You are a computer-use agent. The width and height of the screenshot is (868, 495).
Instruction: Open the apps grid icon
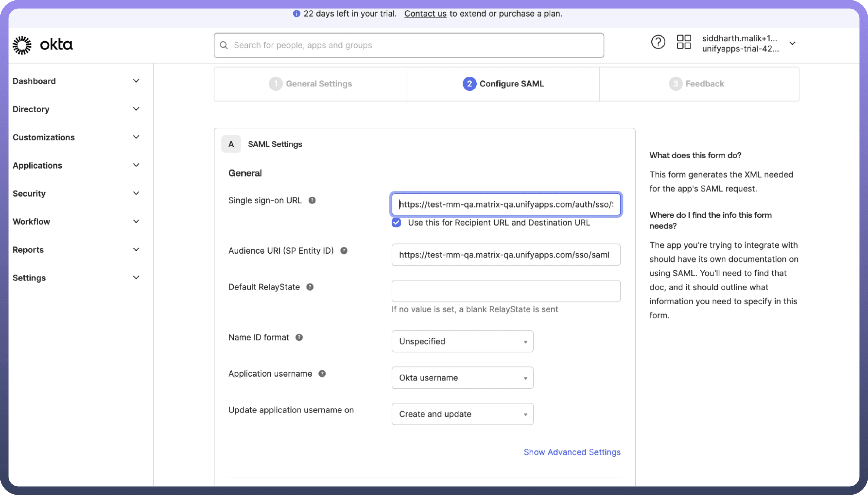[684, 43]
